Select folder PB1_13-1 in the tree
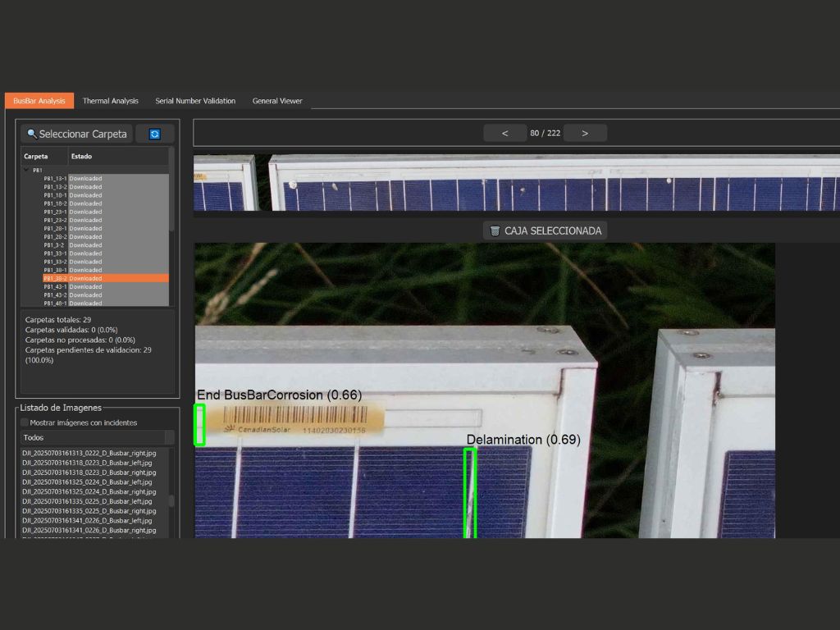 56,178
